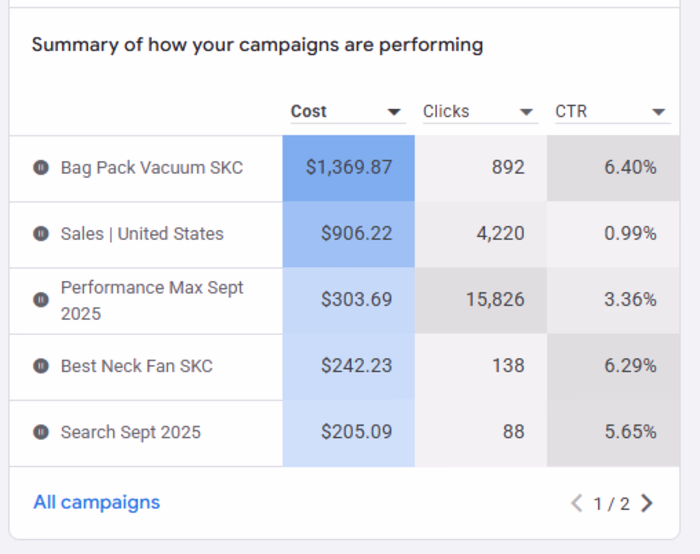Image resolution: width=700 pixels, height=554 pixels.
Task: Select the $242.23 cost cell
Action: (x=349, y=367)
